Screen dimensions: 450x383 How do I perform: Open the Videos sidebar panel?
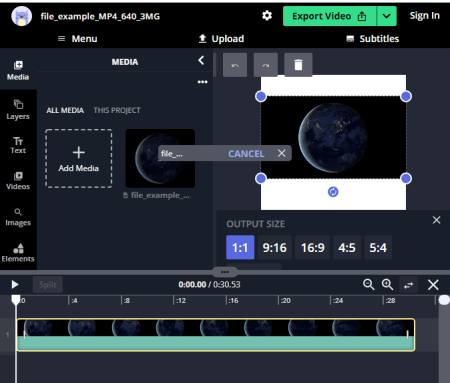(18, 181)
